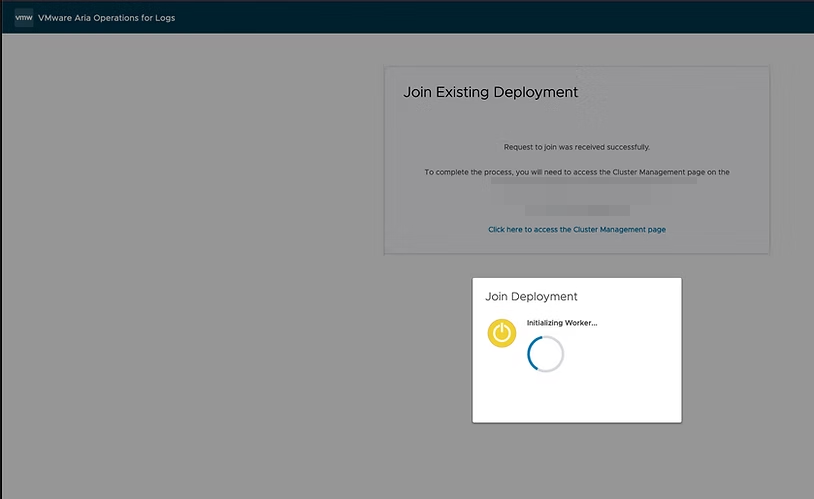Open the Cluster Management page link

tap(576, 230)
